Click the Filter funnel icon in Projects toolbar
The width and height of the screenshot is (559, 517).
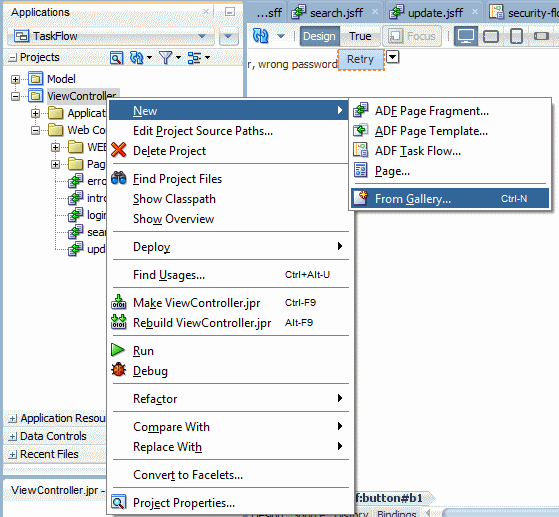coord(165,57)
